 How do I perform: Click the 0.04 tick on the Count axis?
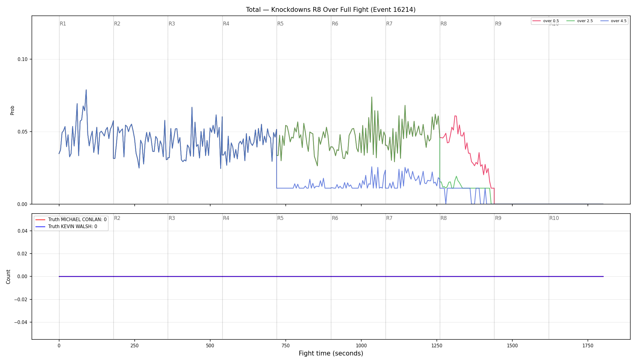pyautogui.click(x=22, y=231)
